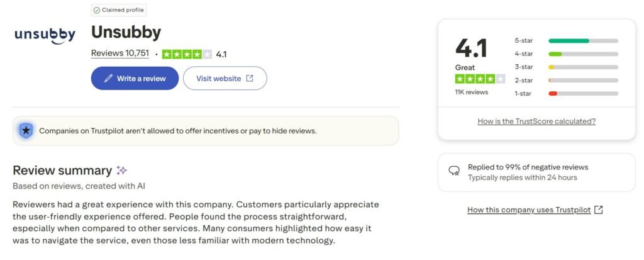Open How is the TrustScore calculated link
The width and height of the screenshot is (644, 260).
pyautogui.click(x=536, y=122)
